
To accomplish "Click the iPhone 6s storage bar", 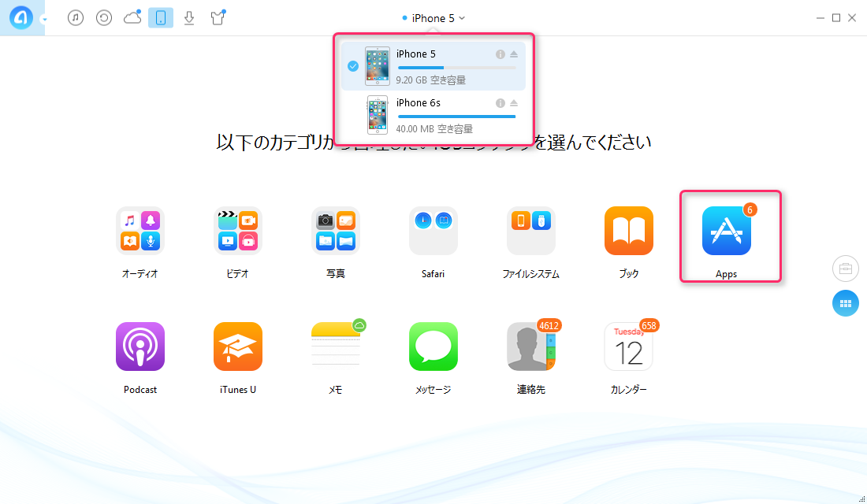I will (x=456, y=117).
